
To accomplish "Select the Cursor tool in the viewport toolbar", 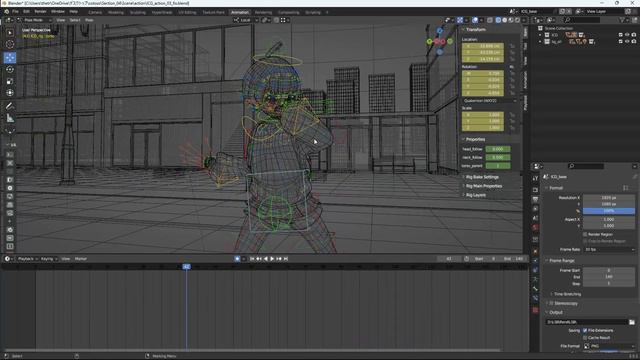I will (x=10, y=44).
